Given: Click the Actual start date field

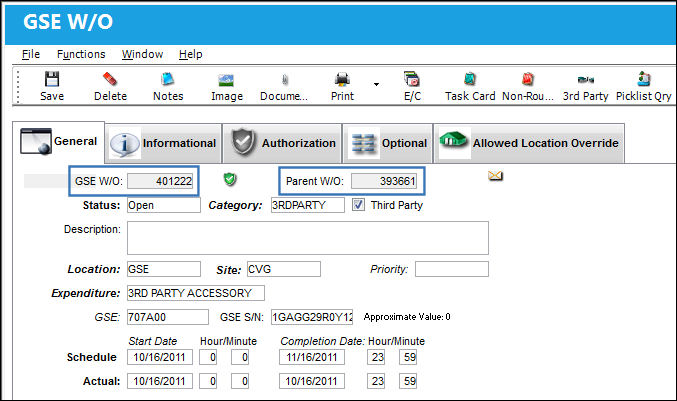Looking at the screenshot, I should coord(160,382).
